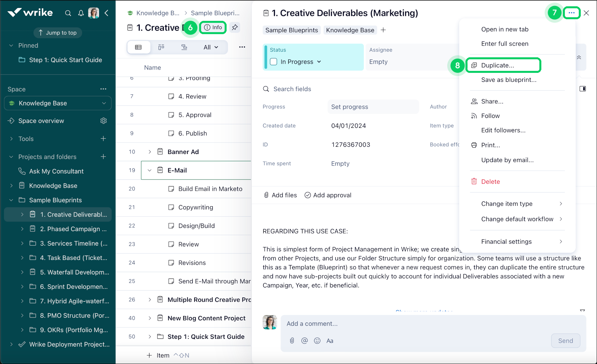Collapse the Sample Blueprints folder in sidebar
This screenshot has width=597, height=364.
coord(11,200)
